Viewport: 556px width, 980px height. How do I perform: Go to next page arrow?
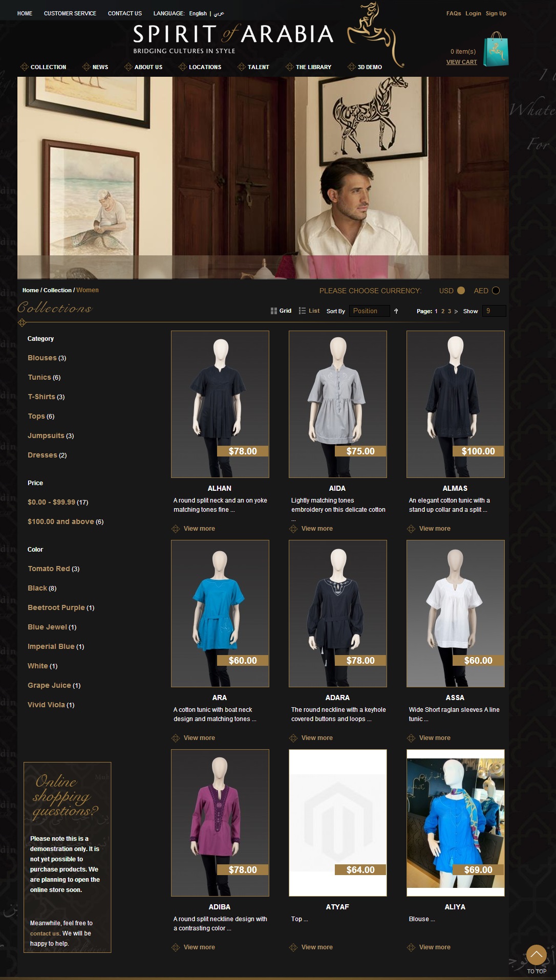pyautogui.click(x=456, y=312)
